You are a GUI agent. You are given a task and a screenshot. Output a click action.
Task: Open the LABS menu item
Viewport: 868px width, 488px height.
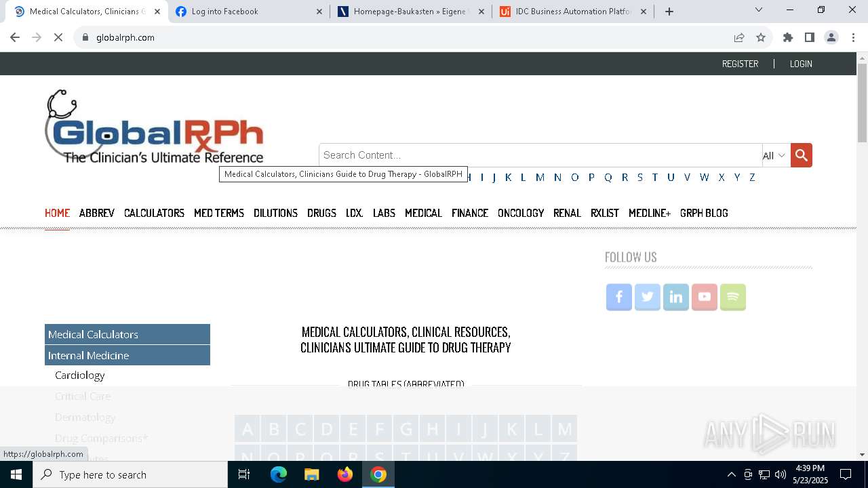coord(384,213)
